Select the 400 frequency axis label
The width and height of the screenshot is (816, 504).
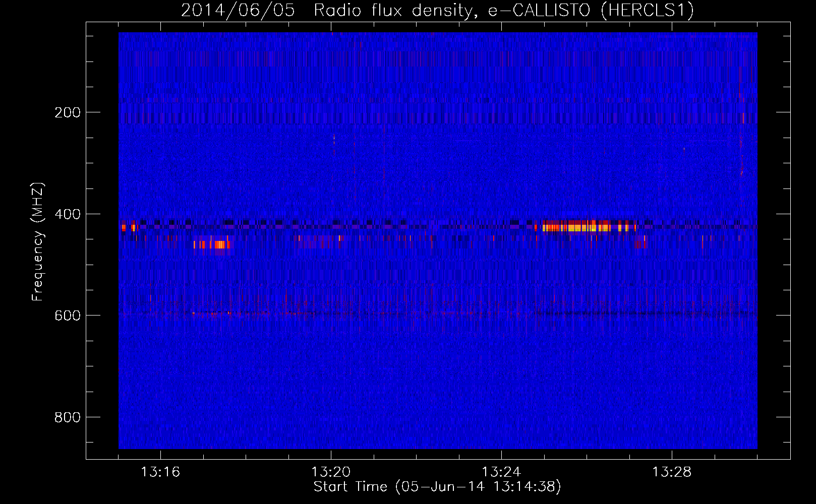68,214
